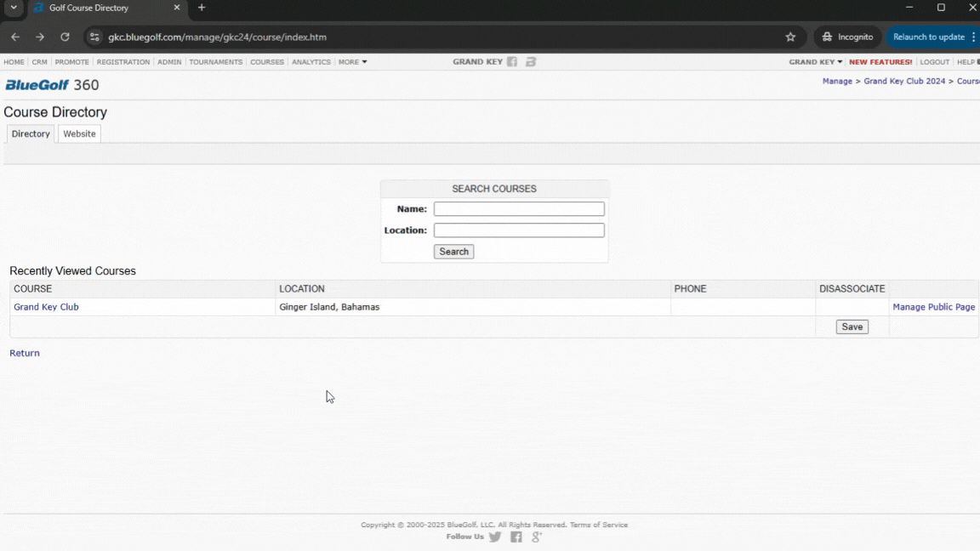980x551 pixels.
Task: Click the DISASSOCIATE column header
Action: click(852, 288)
